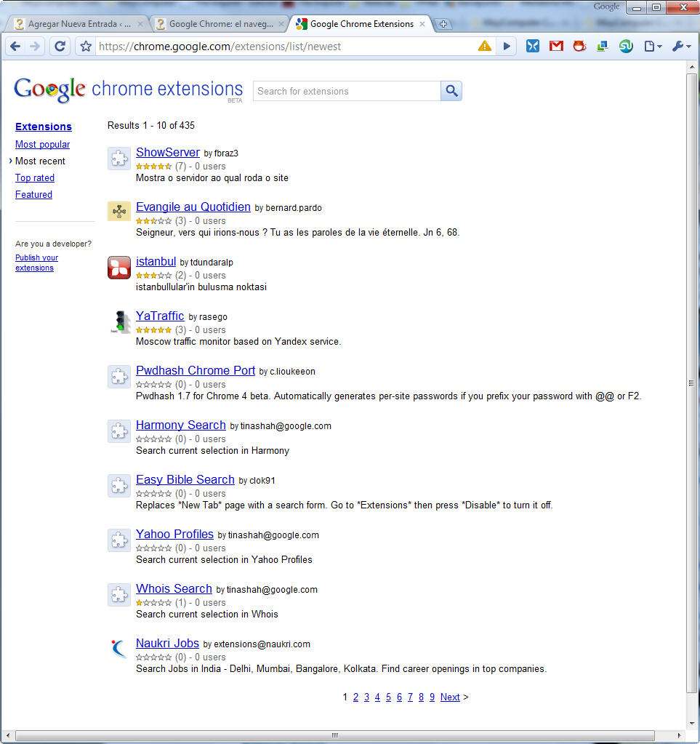Viewport: 700px width, 744px height.
Task: Click the red face extension icon in the toolbar
Action: tap(579, 46)
